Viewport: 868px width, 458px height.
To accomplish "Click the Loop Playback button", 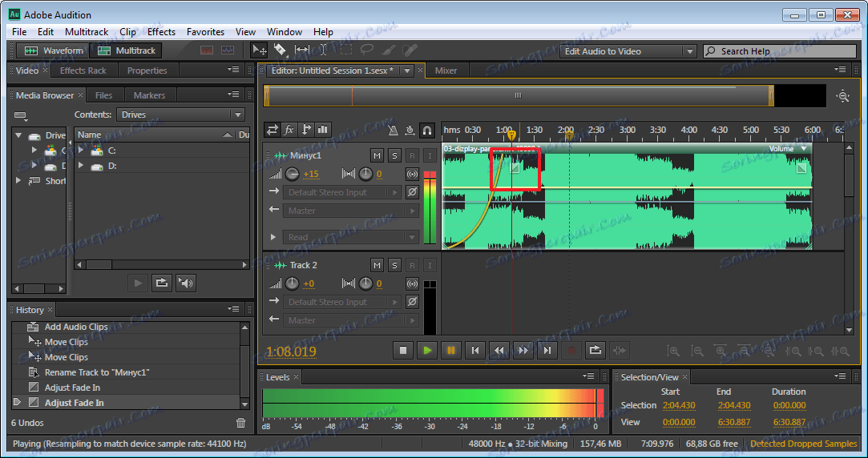I will (x=595, y=350).
